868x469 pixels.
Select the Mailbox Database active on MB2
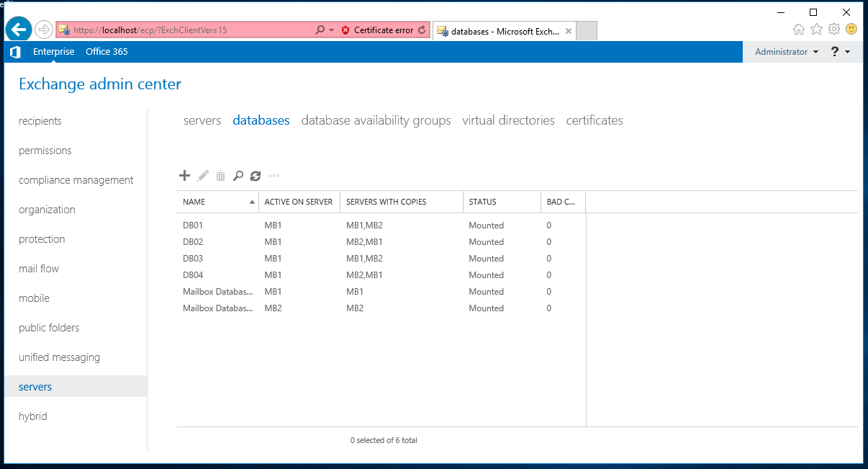[x=381, y=308]
